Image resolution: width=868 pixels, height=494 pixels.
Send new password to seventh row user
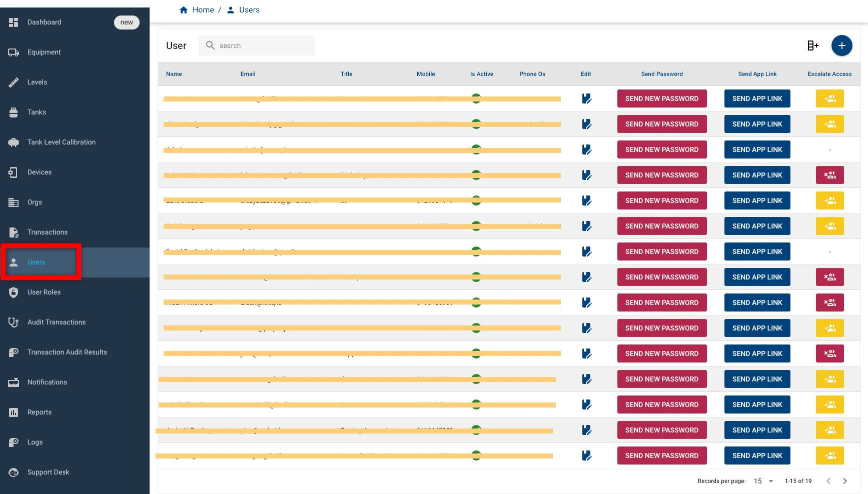662,251
